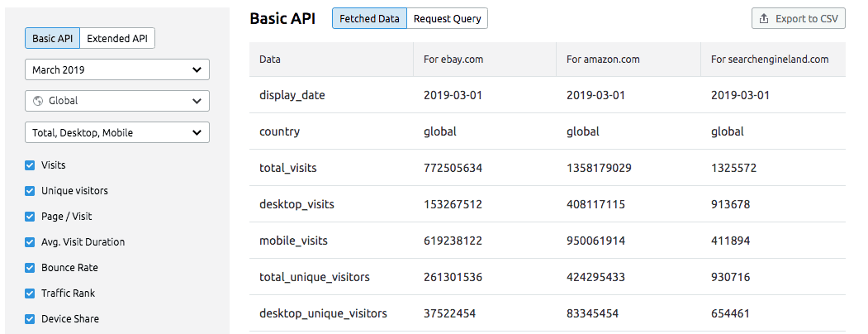Click the amazon unique visitors value 424295433
Image resolution: width=868 pixels, height=334 pixels.
595,277
